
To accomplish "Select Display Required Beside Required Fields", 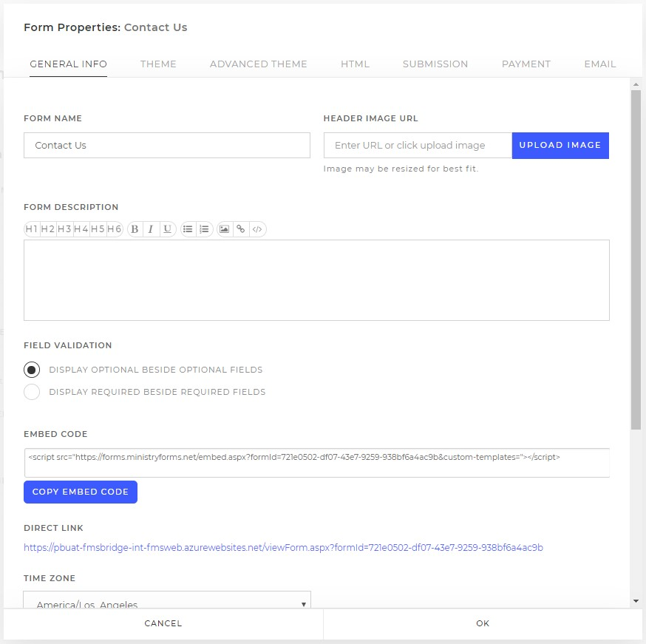I will [32, 392].
